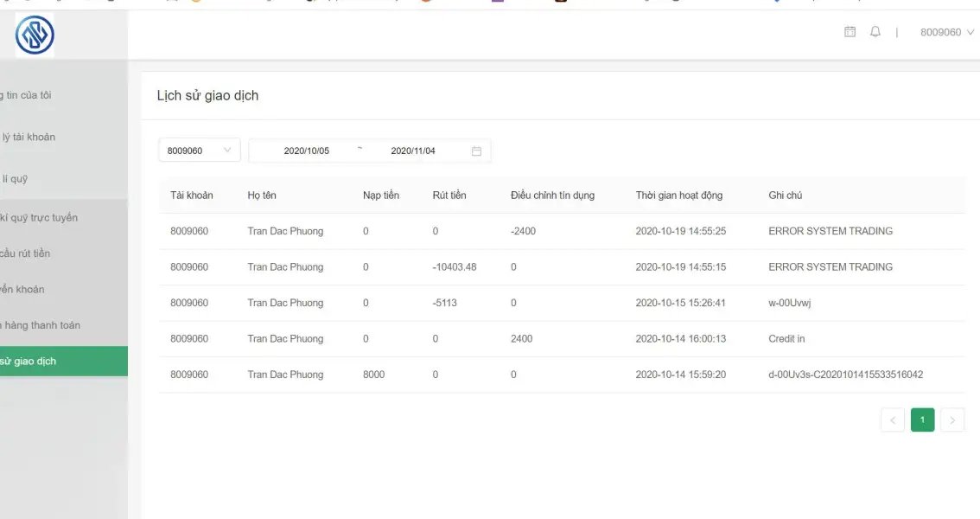Open 'tin của tôi' sidebar item

[29, 95]
